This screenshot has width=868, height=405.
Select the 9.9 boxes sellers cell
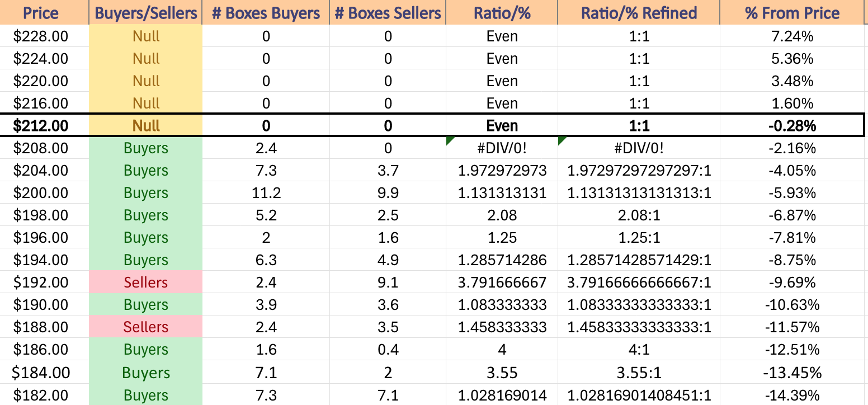pos(388,193)
